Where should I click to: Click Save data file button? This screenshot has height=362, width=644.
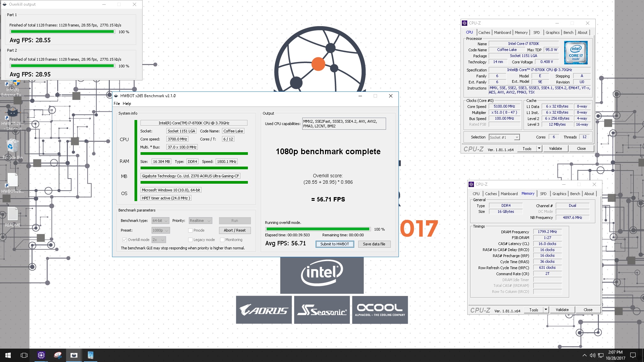point(374,244)
